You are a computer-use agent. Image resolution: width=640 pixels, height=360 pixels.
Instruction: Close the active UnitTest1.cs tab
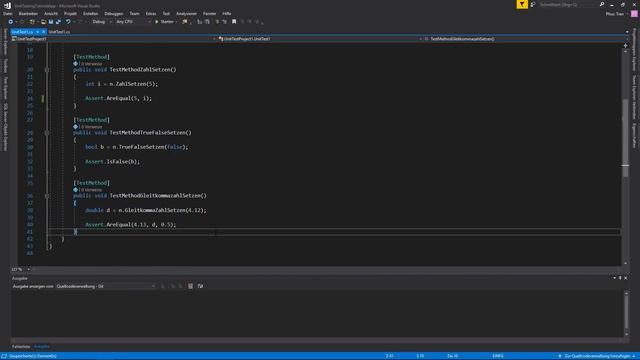[44, 31]
